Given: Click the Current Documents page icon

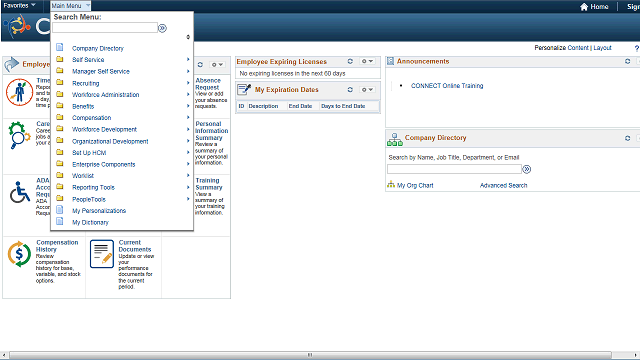Looking at the screenshot, I should [x=102, y=254].
